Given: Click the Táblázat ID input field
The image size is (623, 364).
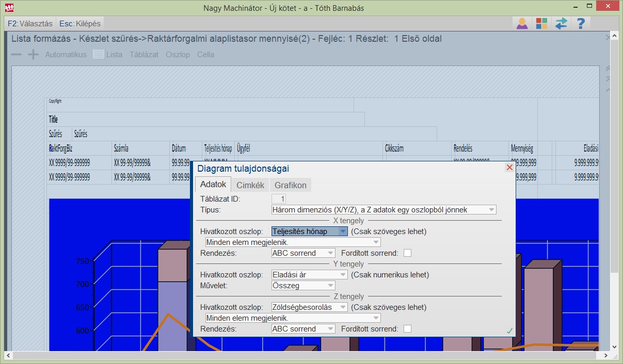Looking at the screenshot, I should coord(279,199).
